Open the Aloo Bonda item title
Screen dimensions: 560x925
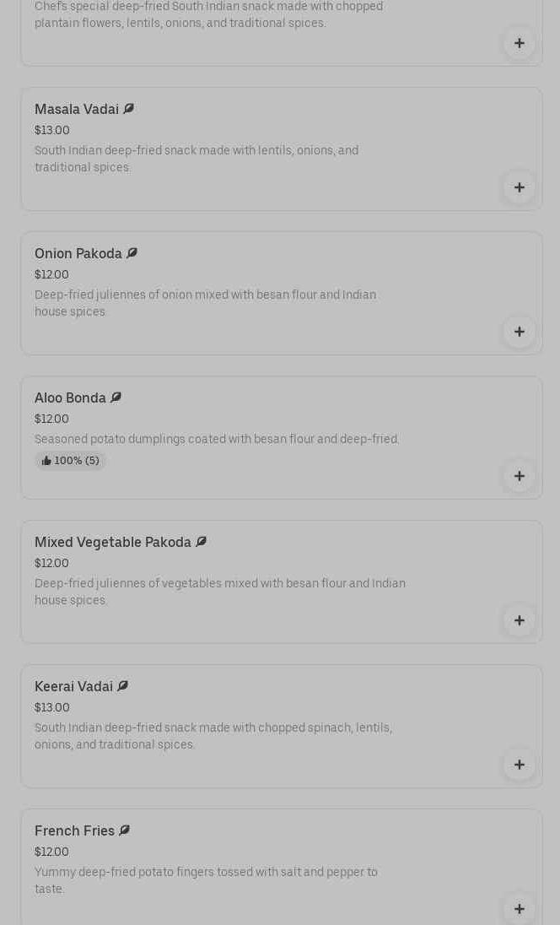(71, 398)
